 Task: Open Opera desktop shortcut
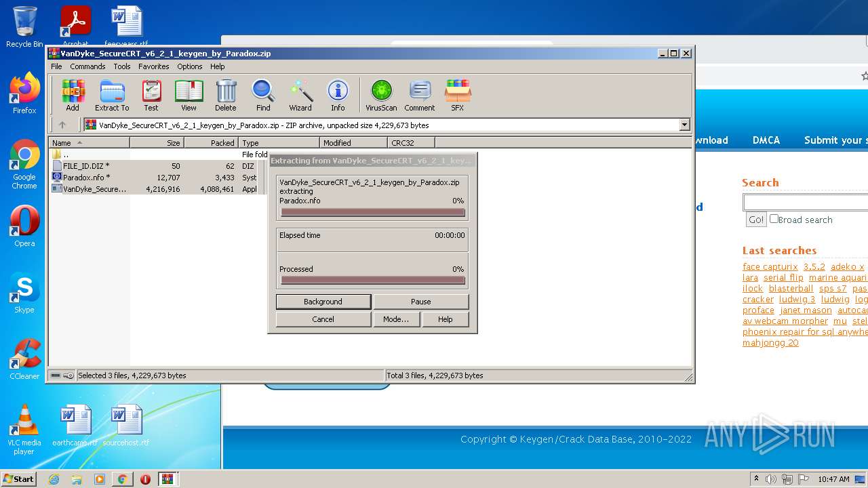[24, 226]
